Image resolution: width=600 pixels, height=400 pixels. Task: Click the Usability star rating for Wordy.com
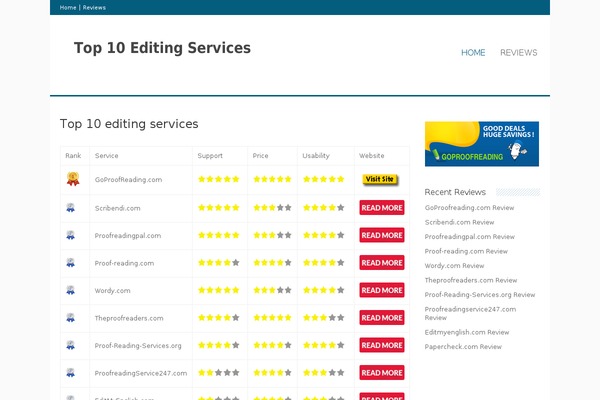coord(324,291)
